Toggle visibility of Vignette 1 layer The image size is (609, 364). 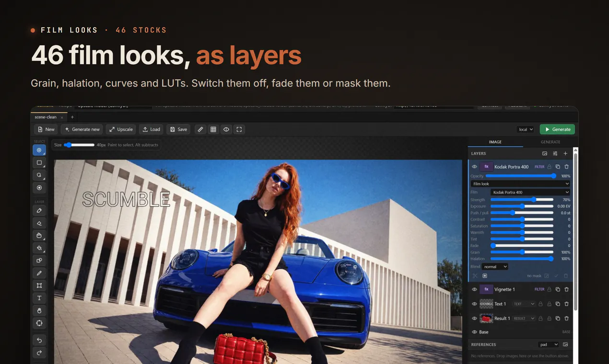click(474, 289)
